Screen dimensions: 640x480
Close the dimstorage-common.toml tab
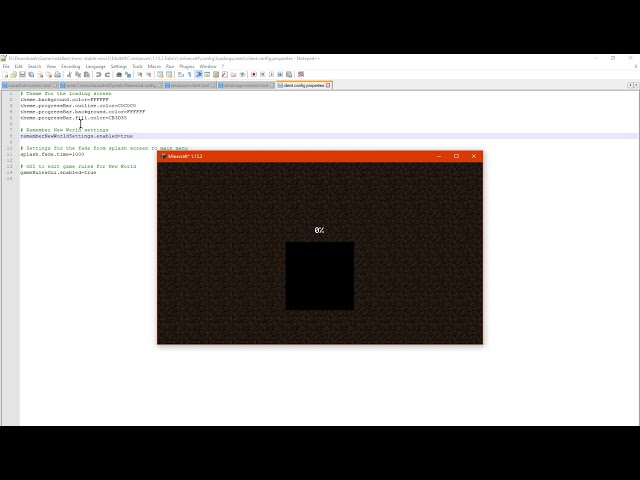(272, 85)
